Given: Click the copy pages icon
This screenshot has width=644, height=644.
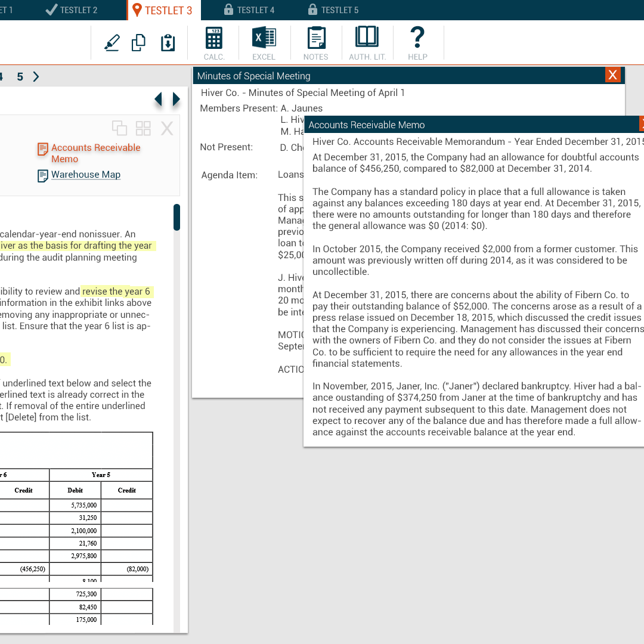Looking at the screenshot, I should (139, 43).
